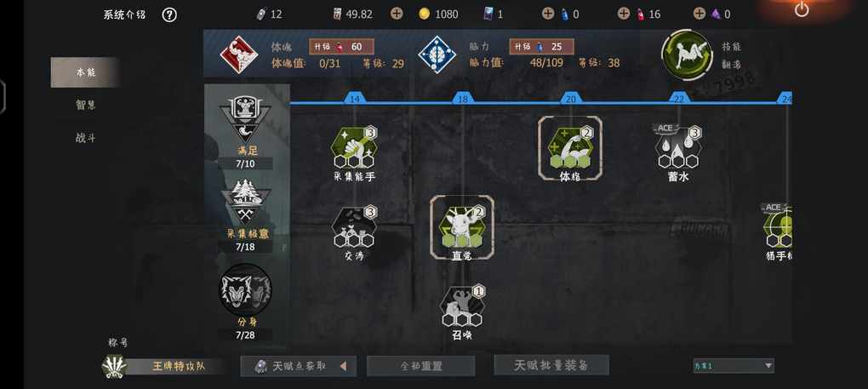Click the level 20 marker on timeline
The width and height of the screenshot is (868, 389).
[x=571, y=99]
